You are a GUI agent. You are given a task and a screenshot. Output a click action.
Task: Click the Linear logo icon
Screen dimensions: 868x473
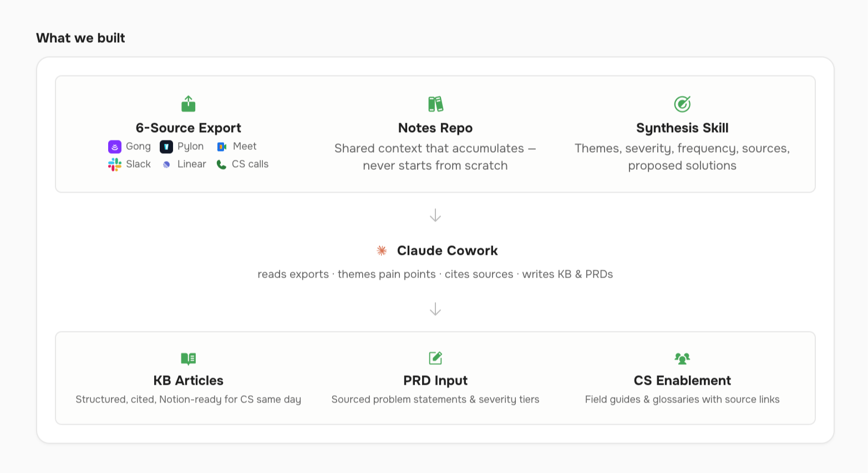coord(166,164)
